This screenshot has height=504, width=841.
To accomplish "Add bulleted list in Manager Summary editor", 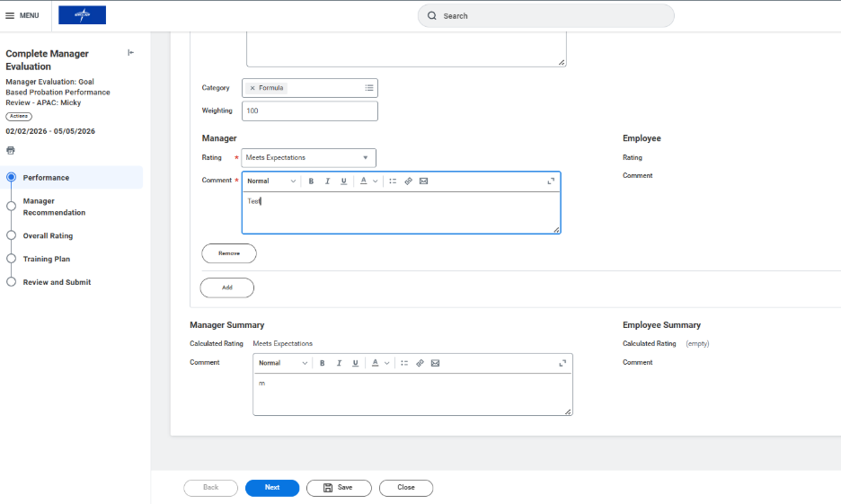I will pos(404,363).
